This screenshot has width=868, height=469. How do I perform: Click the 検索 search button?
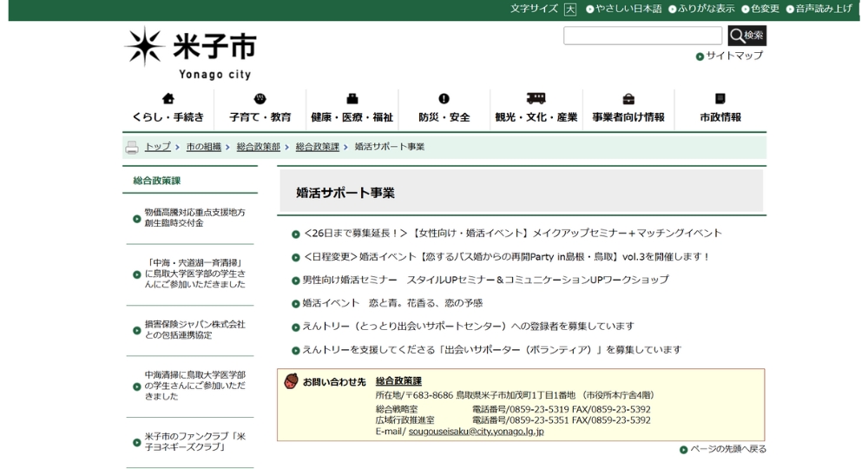pos(746,36)
